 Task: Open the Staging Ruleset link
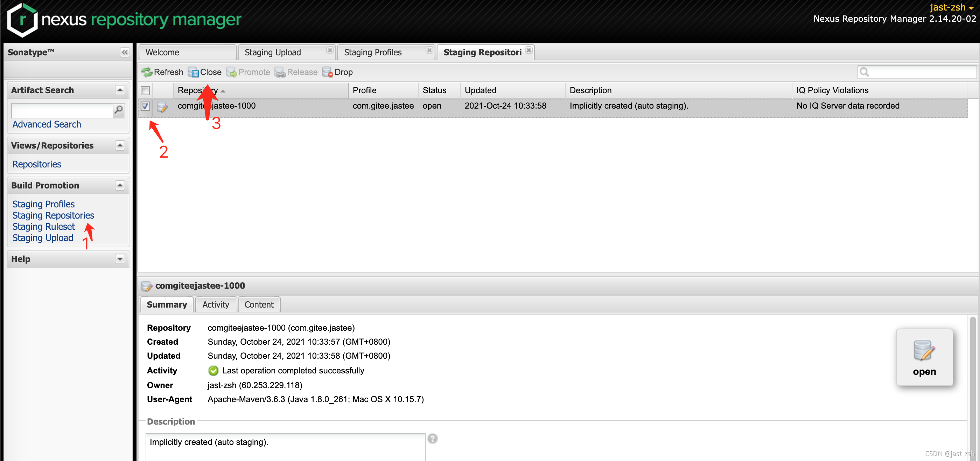[43, 227]
